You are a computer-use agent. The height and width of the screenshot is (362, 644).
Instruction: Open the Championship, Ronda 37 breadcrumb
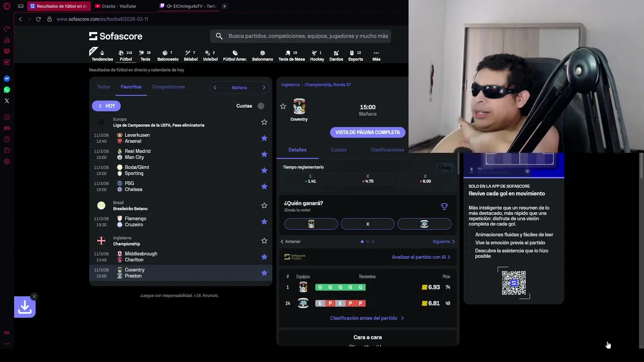pyautogui.click(x=328, y=85)
